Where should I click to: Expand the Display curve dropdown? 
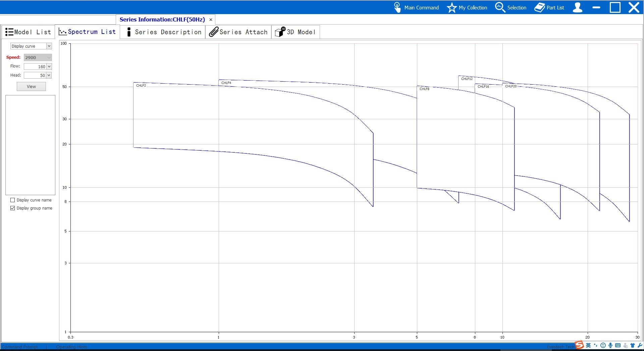point(49,46)
